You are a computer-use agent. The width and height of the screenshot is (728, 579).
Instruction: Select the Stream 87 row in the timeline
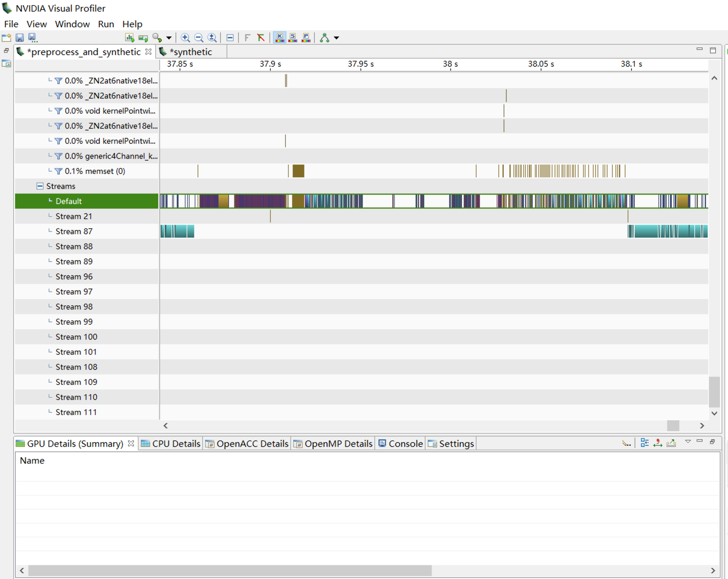[74, 231]
